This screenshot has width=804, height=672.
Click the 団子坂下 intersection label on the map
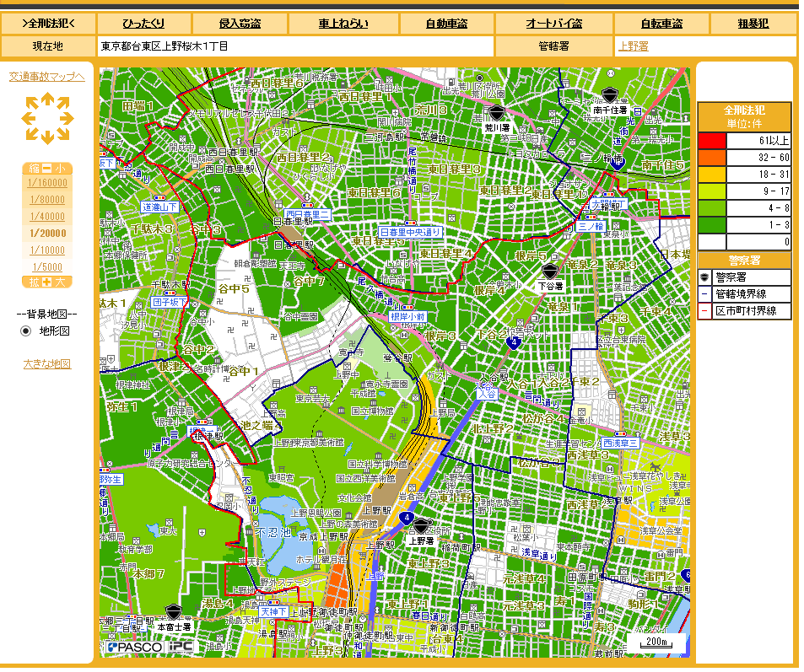click(170, 303)
